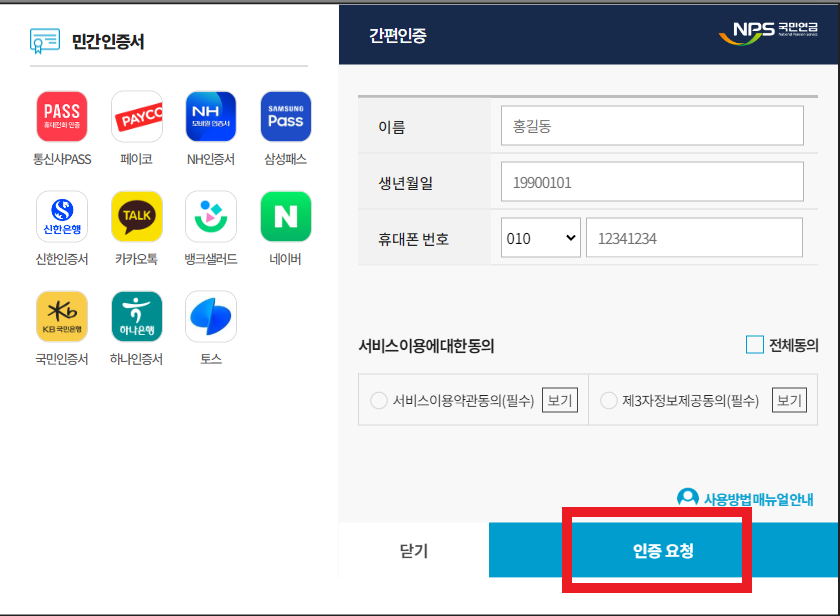
Task: Select the 신한인증서 bank icon
Action: [62, 216]
